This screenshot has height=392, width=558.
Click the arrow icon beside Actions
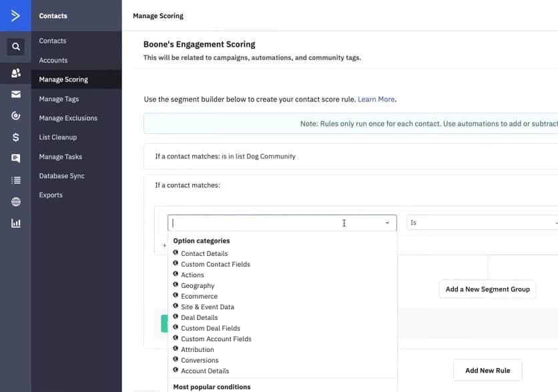pos(176,273)
